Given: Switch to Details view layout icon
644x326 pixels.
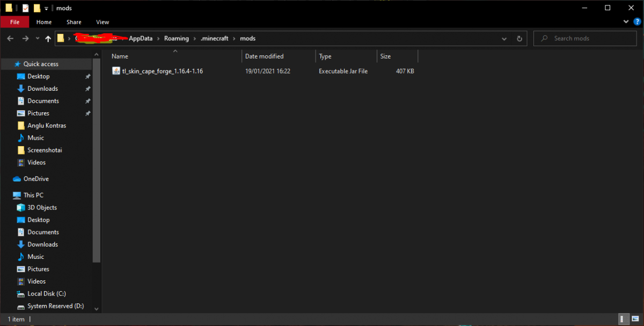Looking at the screenshot, I should 624,319.
